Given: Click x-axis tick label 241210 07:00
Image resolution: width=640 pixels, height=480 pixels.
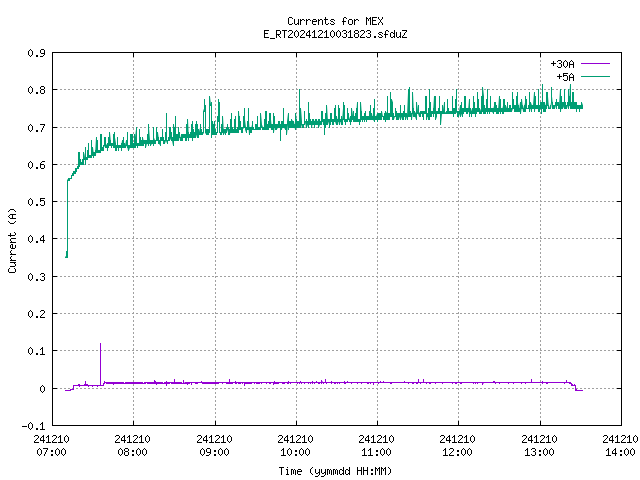Looking at the screenshot, I should [x=51, y=446].
